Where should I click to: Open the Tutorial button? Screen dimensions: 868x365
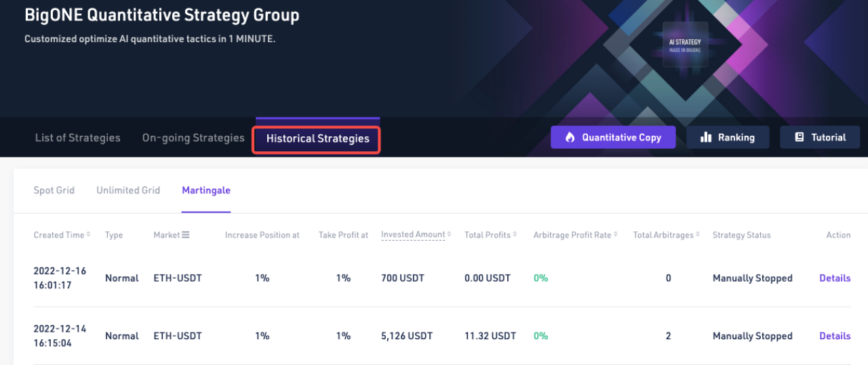[x=820, y=137]
